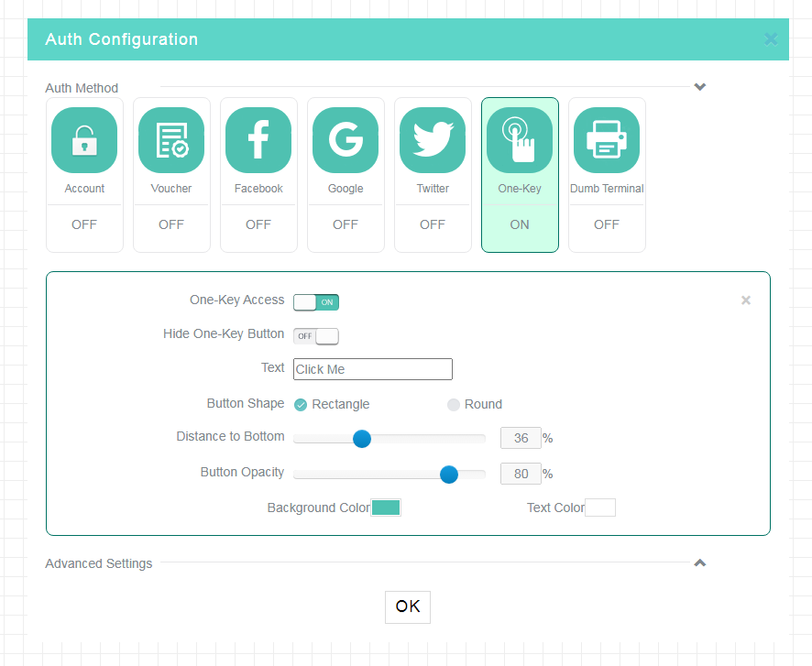The image size is (812, 666).
Task: Select the Twitter bird icon
Action: tap(433, 140)
